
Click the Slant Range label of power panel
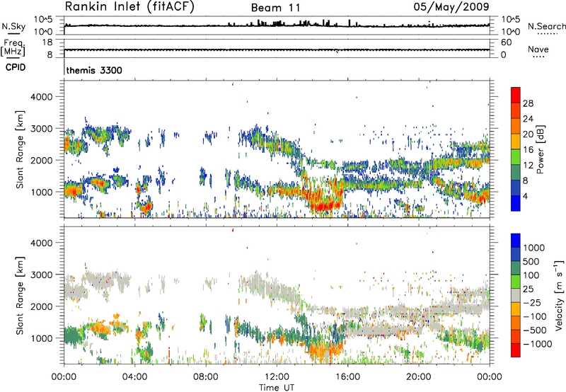[20, 149]
